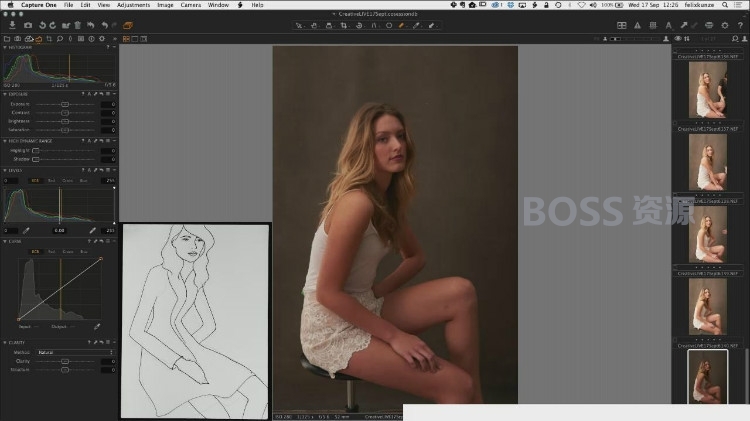Collapse the Levels panel
The height and width of the screenshot is (421, 750).
(x=5, y=170)
